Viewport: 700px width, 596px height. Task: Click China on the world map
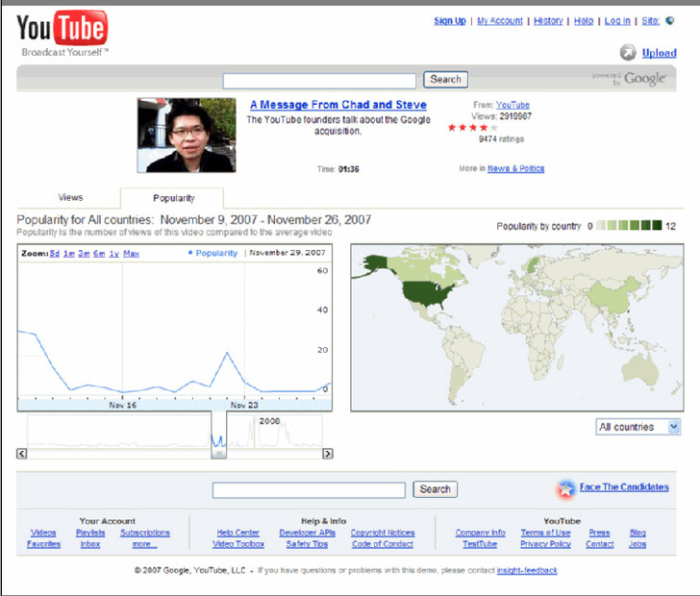click(613, 295)
